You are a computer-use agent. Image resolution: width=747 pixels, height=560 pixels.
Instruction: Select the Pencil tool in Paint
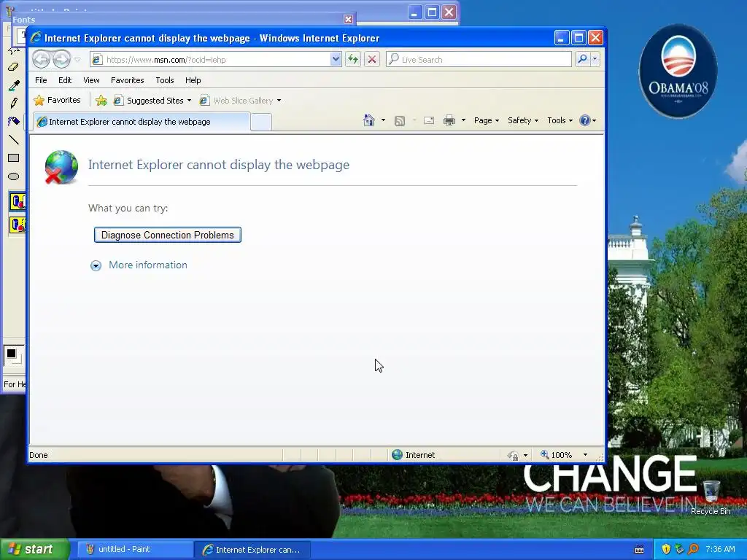(14, 104)
